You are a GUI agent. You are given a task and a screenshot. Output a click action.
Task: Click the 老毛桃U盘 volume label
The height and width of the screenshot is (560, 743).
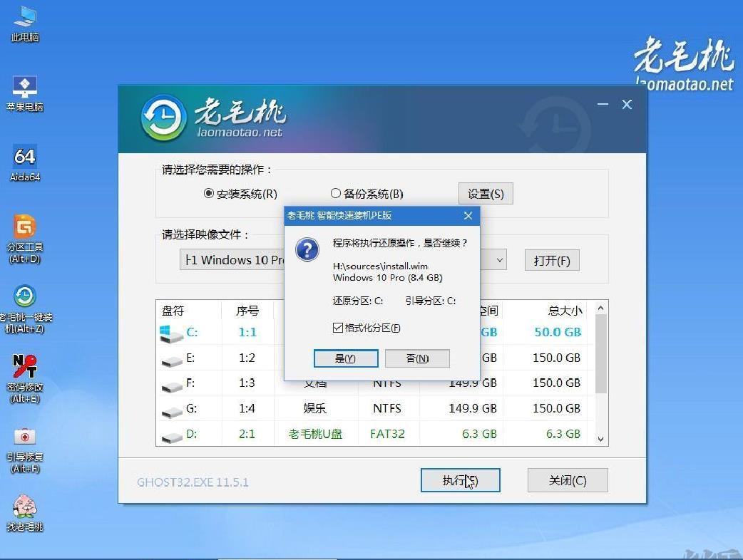(315, 434)
